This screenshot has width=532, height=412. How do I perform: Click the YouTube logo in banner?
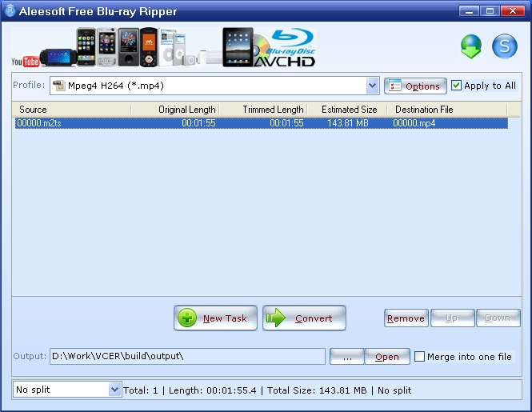click(x=26, y=62)
